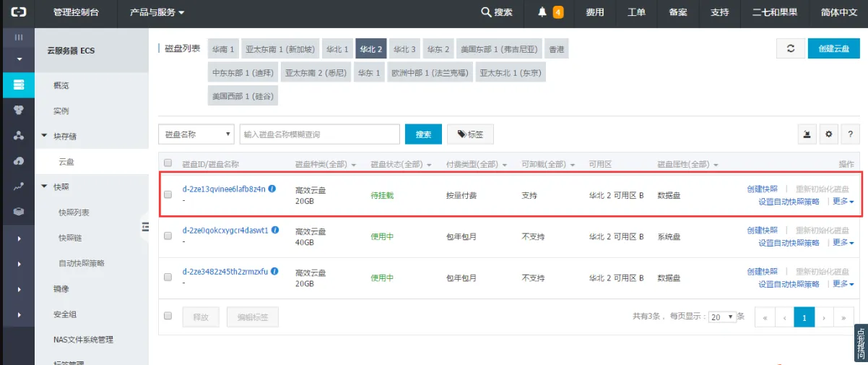Select all disks with the header checkbox
Image resolution: width=868 pixels, height=365 pixels.
(168, 163)
